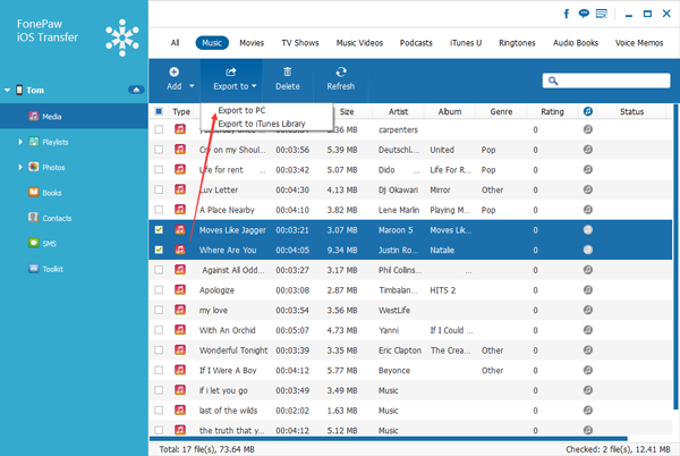
Task: Click iTunes status icon for Wonderful Tonight
Action: 588,350
